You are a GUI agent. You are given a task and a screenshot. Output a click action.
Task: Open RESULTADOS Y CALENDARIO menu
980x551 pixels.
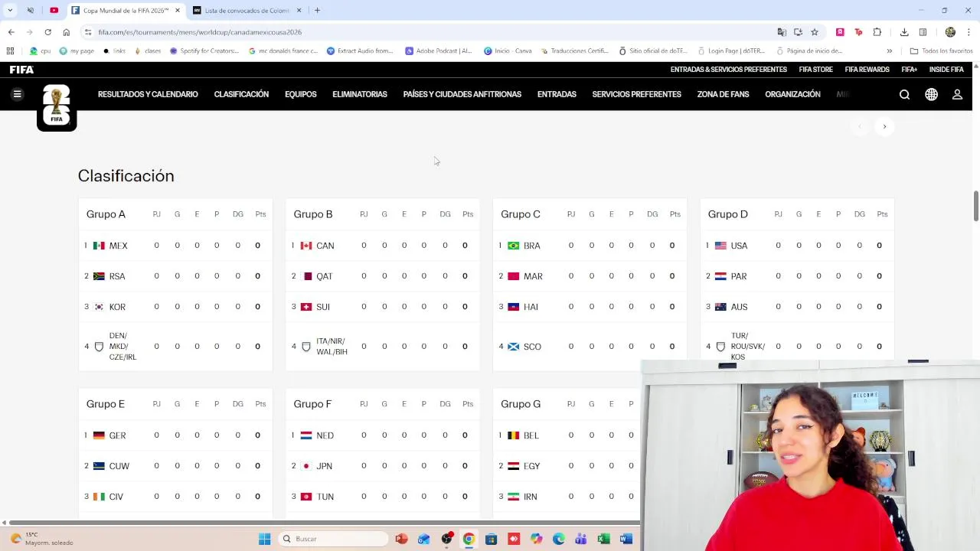point(148,94)
